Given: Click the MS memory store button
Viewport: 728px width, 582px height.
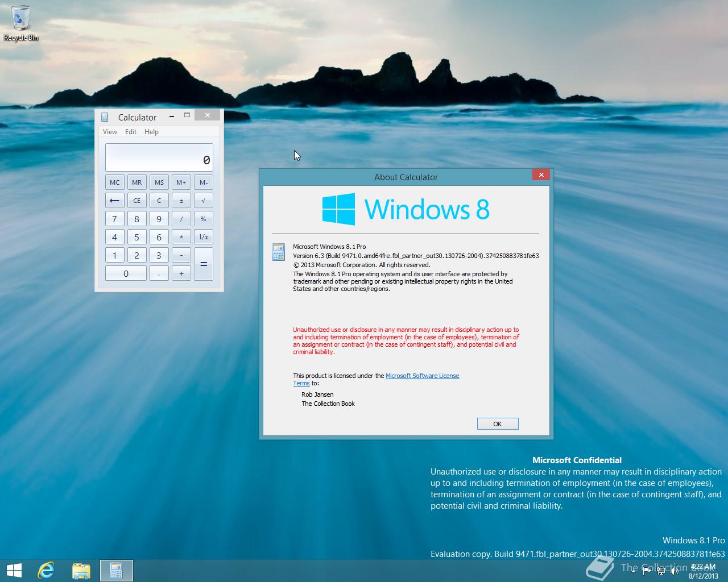Looking at the screenshot, I should pyautogui.click(x=159, y=182).
